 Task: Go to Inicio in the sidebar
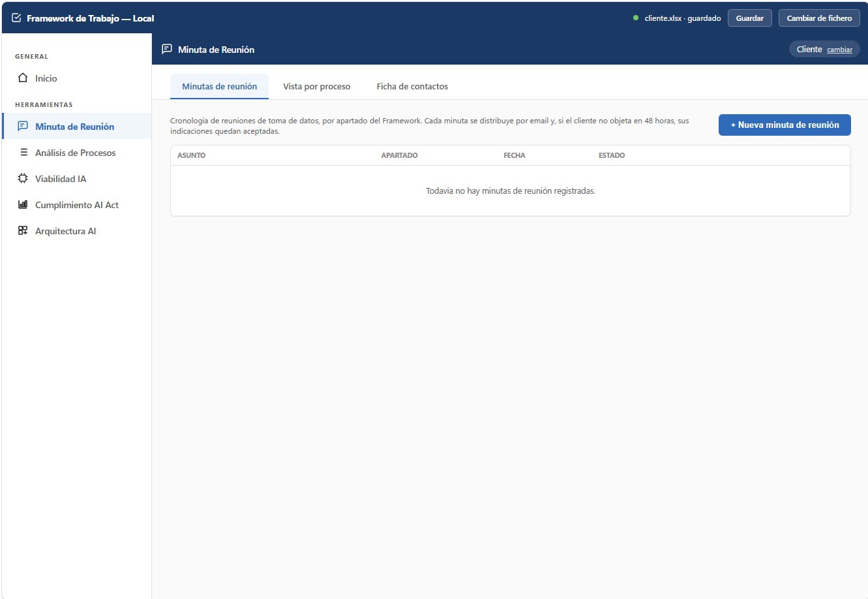tap(76, 78)
